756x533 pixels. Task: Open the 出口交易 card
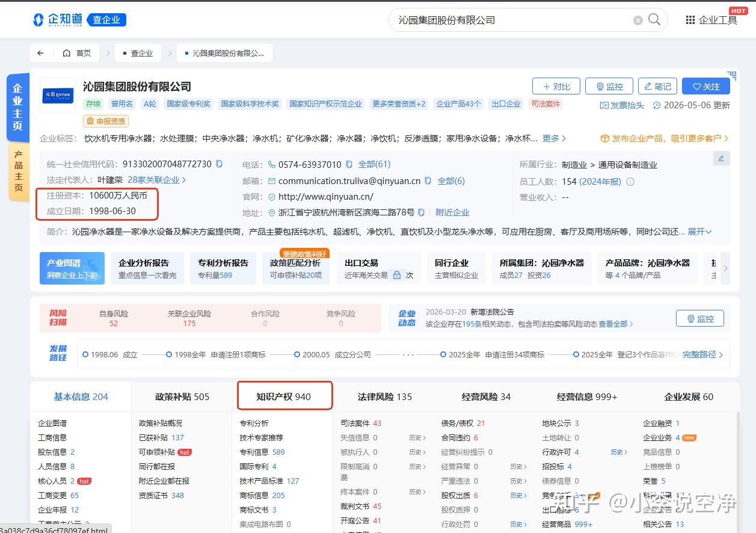point(380,268)
